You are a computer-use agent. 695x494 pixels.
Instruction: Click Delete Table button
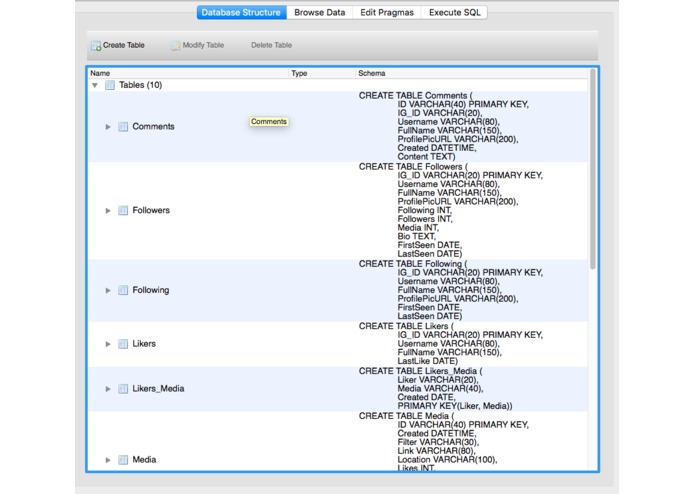coord(271,45)
